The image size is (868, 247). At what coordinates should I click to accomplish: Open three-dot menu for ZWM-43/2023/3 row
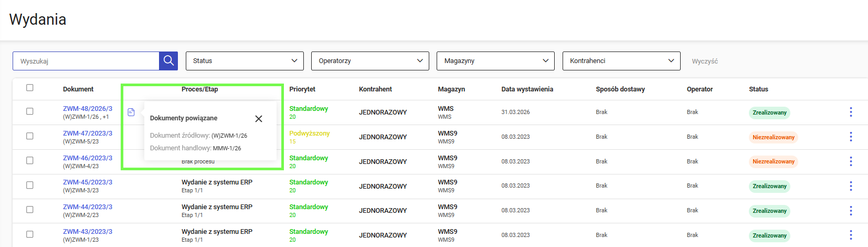click(x=851, y=235)
